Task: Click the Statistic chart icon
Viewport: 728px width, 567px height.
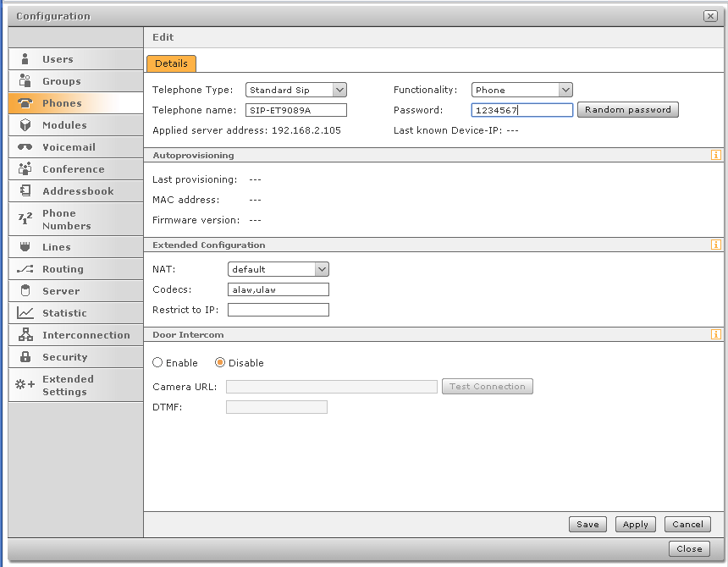Action: pos(25,313)
